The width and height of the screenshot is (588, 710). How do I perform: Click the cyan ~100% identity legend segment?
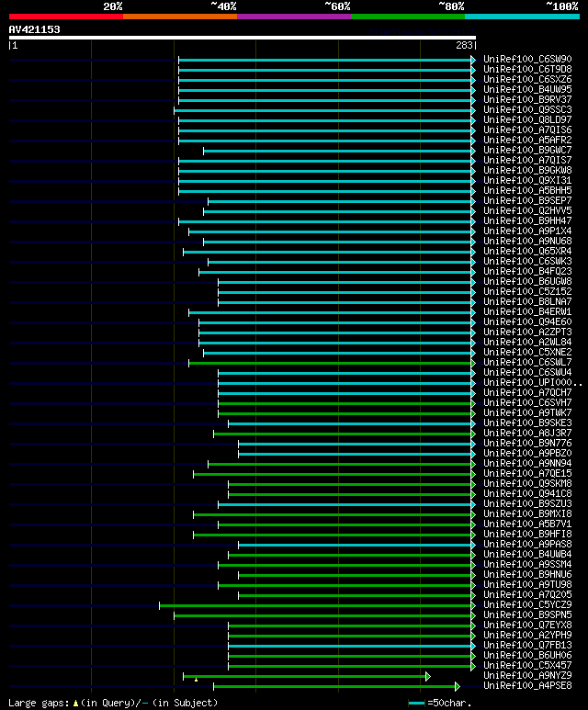click(x=523, y=17)
